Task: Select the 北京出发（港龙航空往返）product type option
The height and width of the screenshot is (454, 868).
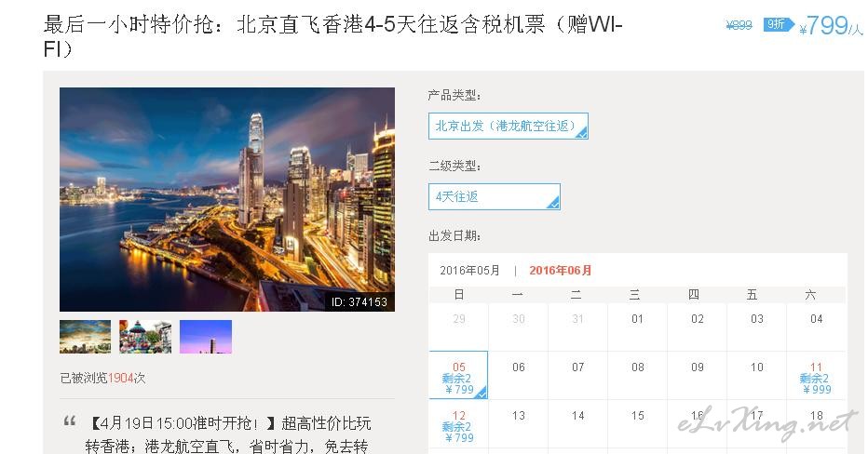Action: [509, 127]
